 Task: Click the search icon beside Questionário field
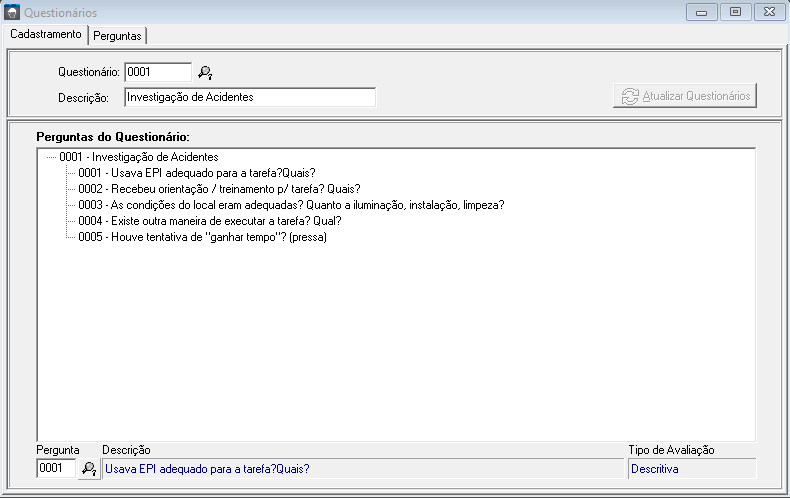(x=205, y=72)
